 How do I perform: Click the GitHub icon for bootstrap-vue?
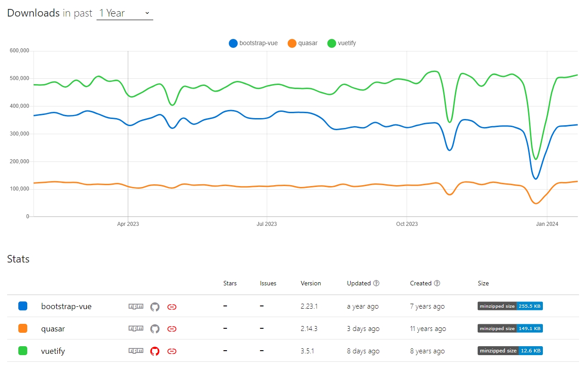[155, 306]
